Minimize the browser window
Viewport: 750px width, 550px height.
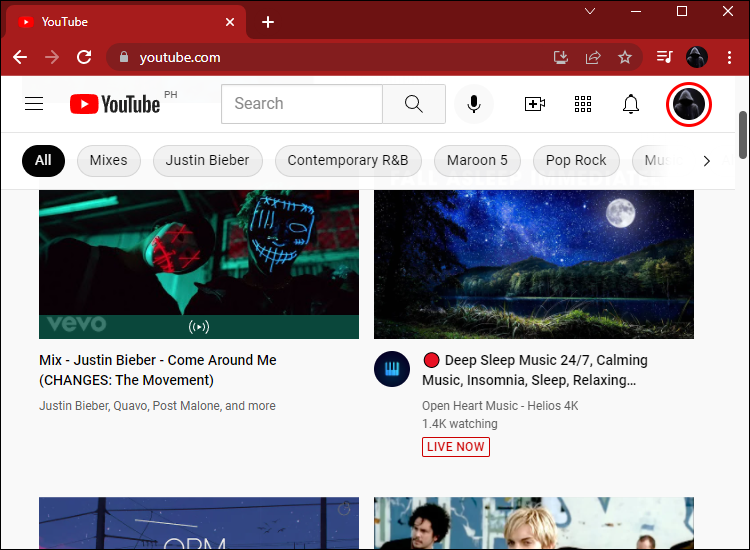[636, 11]
